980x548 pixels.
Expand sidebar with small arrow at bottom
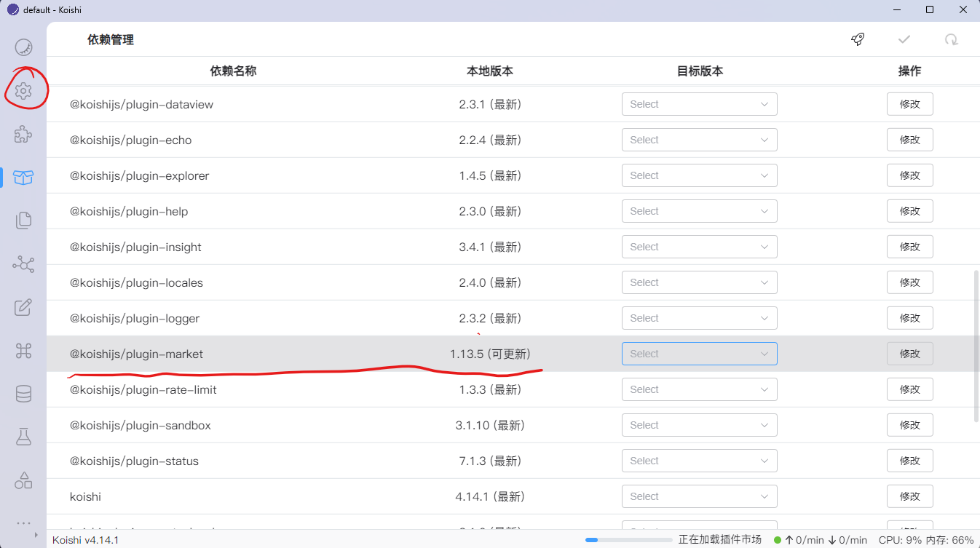tap(36, 535)
